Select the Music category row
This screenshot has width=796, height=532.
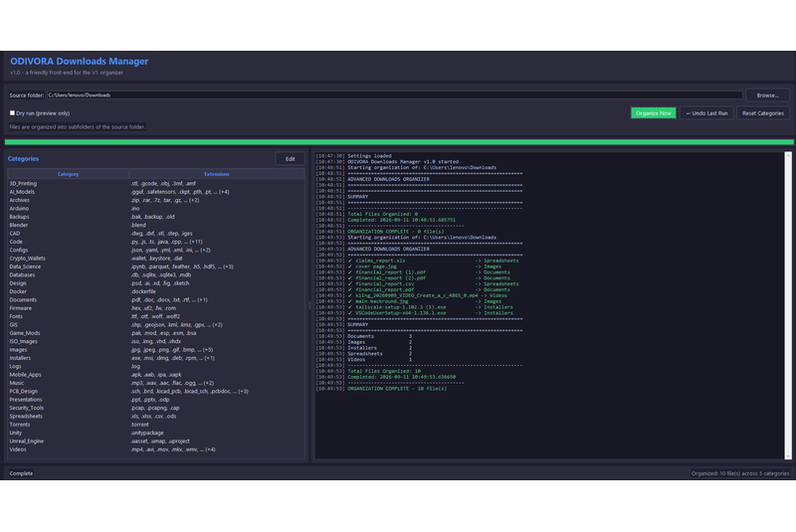pos(156,383)
